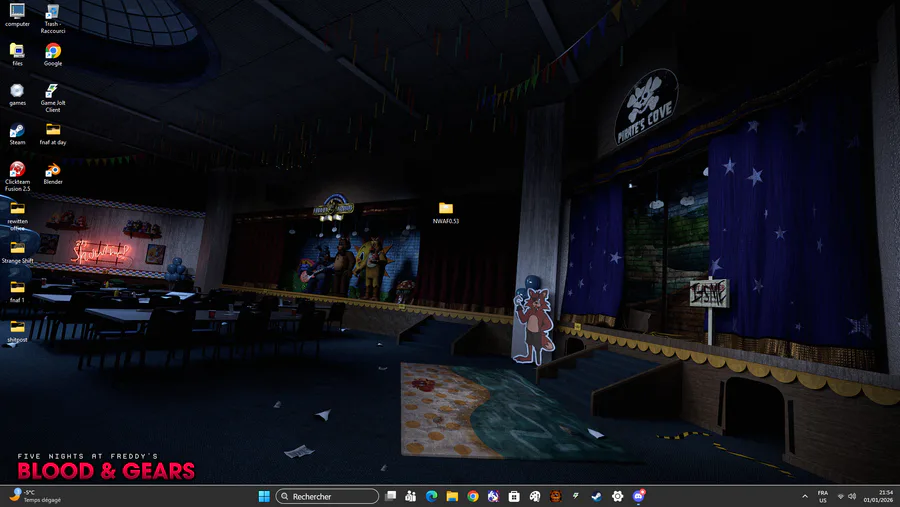Open the Windows Start menu
This screenshot has width=900, height=507.
point(264,496)
